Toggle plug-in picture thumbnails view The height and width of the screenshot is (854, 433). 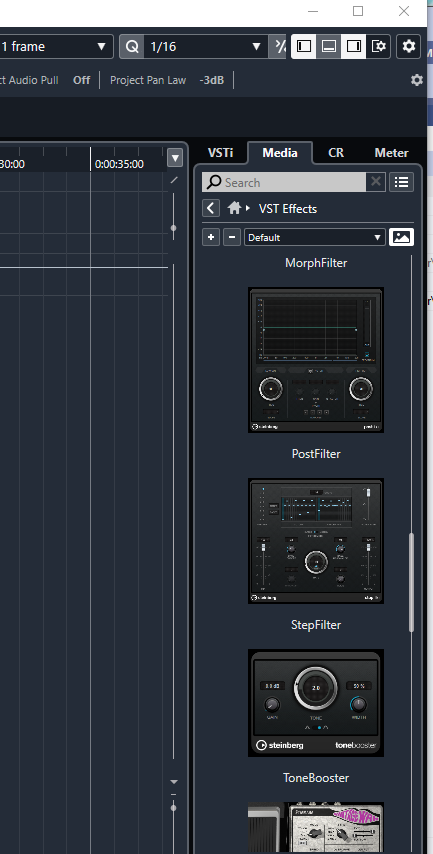pyautogui.click(x=401, y=237)
